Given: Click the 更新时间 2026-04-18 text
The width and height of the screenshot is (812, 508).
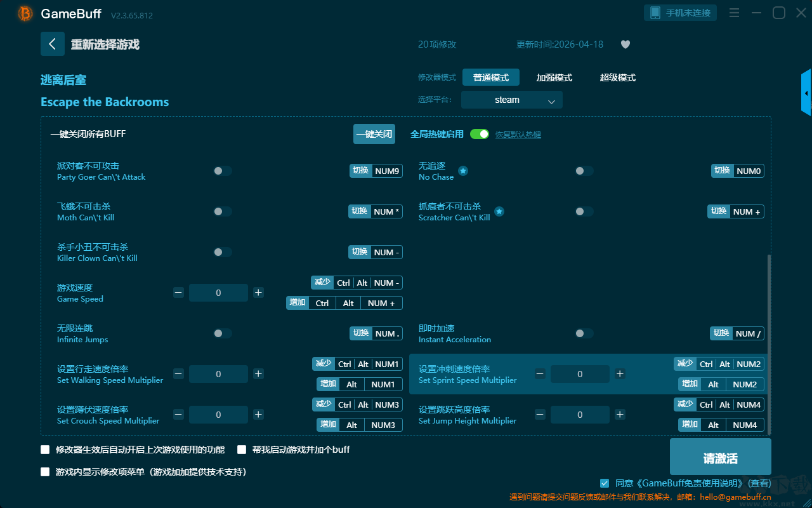Looking at the screenshot, I should point(560,44).
